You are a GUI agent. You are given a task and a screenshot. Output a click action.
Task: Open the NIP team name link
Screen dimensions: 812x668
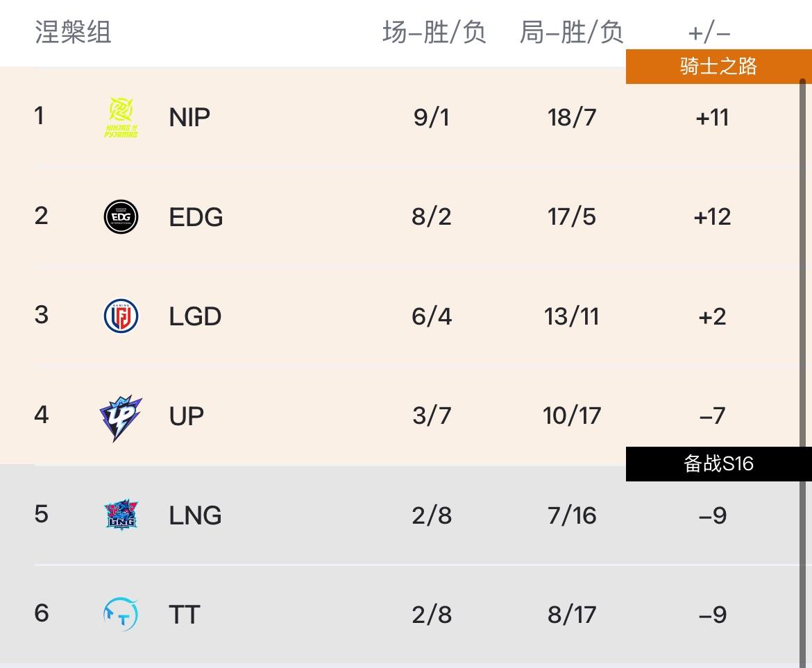point(189,117)
